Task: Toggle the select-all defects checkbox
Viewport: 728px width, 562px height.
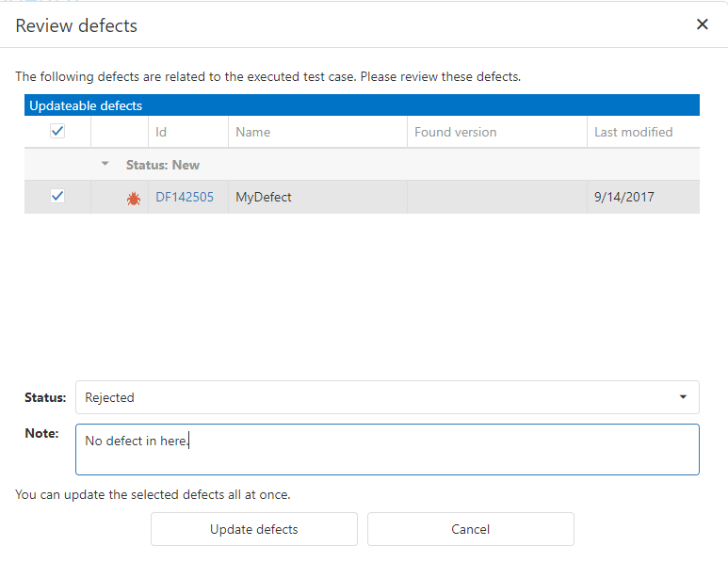Action: click(57, 132)
